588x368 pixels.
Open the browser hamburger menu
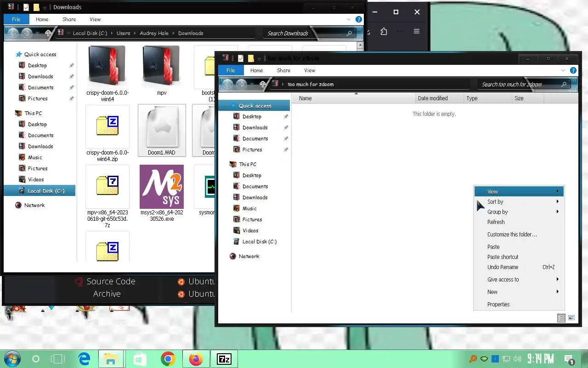click(x=417, y=31)
